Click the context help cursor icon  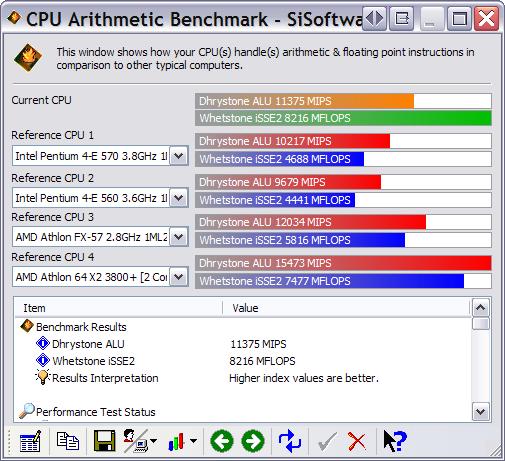click(x=395, y=441)
